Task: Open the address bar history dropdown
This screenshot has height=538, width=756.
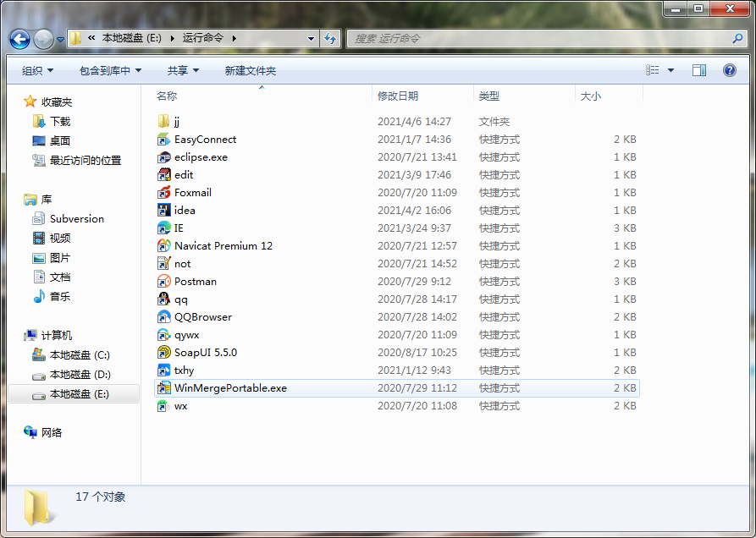Action: pos(311,39)
